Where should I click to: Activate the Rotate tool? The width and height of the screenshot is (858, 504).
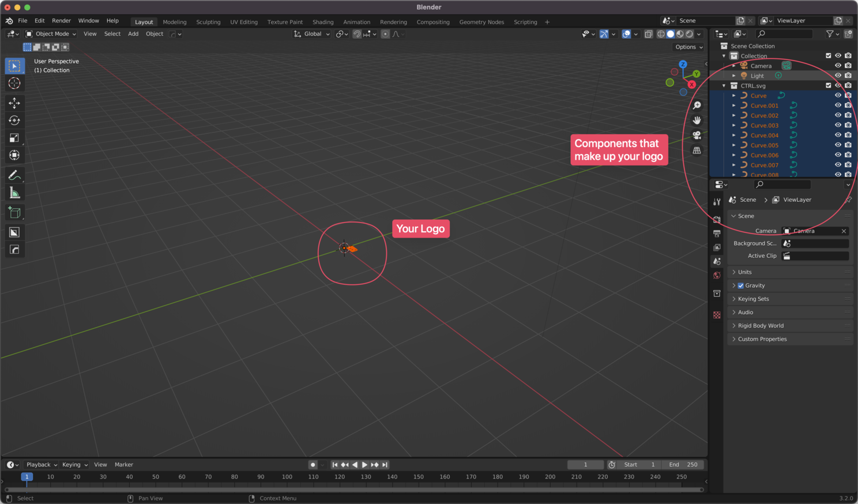(14, 121)
